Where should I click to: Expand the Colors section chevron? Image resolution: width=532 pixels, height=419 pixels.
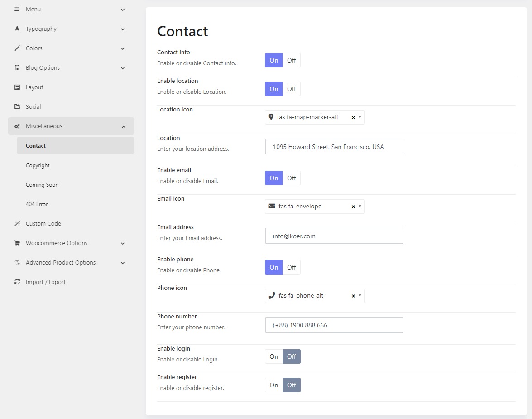coord(123,49)
